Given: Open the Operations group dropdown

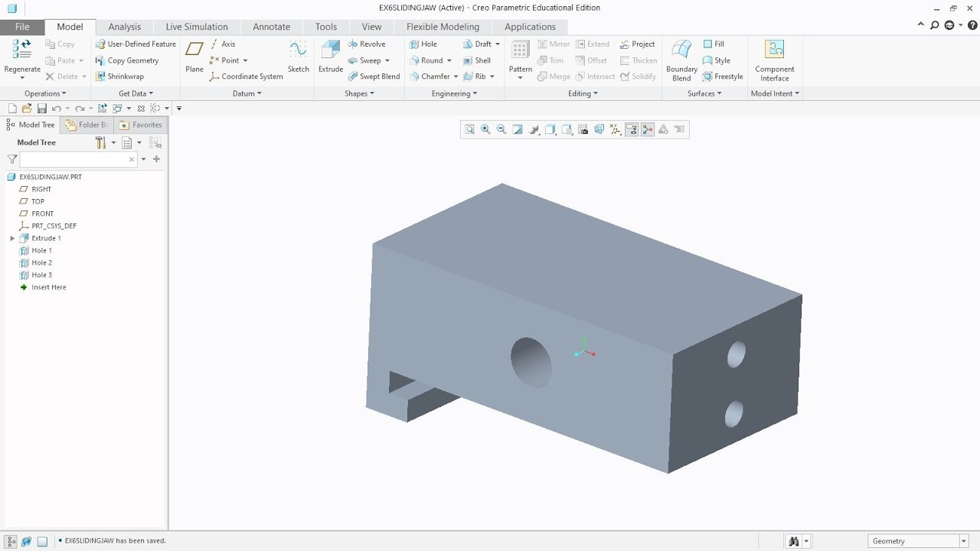Looking at the screenshot, I should [x=45, y=93].
